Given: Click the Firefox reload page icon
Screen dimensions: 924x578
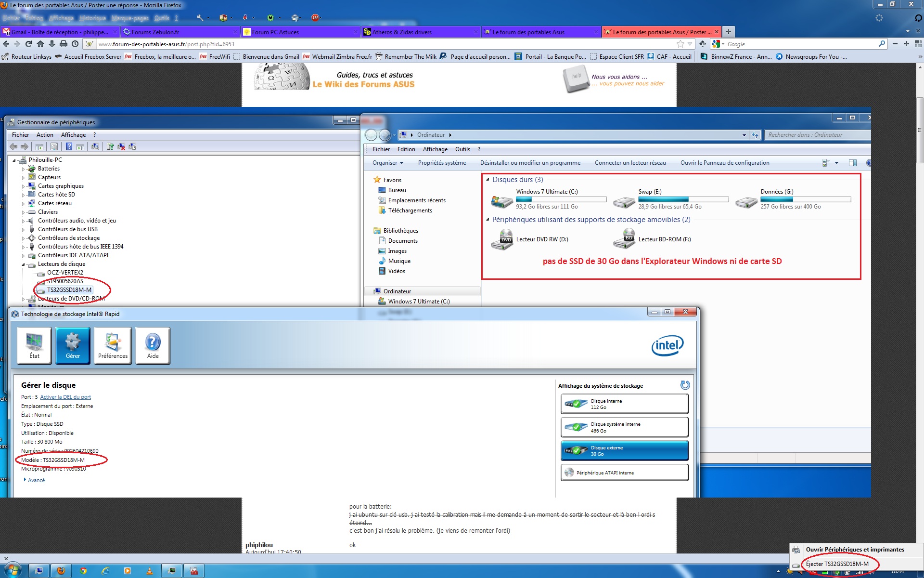Looking at the screenshot, I should [x=28, y=44].
